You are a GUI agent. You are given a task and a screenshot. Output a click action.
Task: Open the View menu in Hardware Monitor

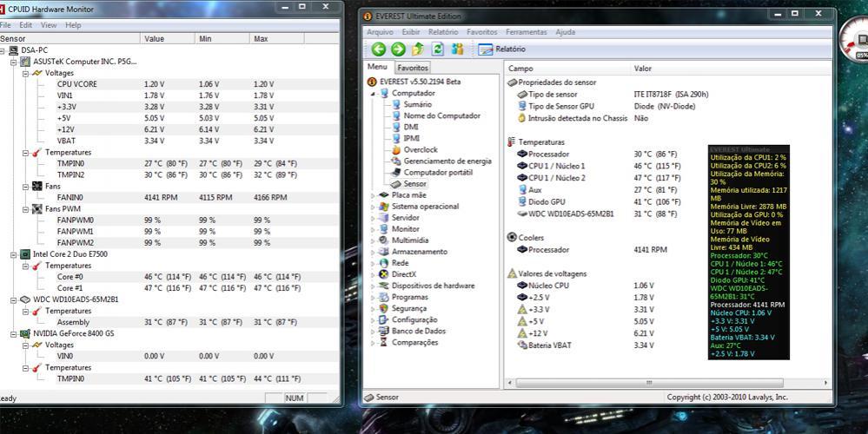tap(49, 25)
